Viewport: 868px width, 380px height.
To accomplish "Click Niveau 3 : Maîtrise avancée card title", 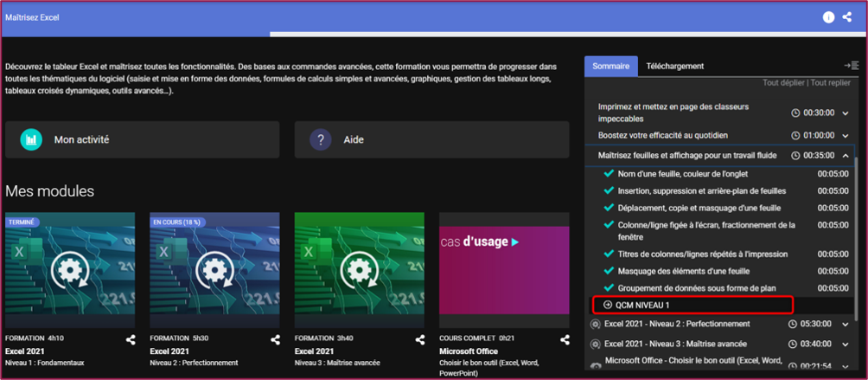I will (x=338, y=363).
